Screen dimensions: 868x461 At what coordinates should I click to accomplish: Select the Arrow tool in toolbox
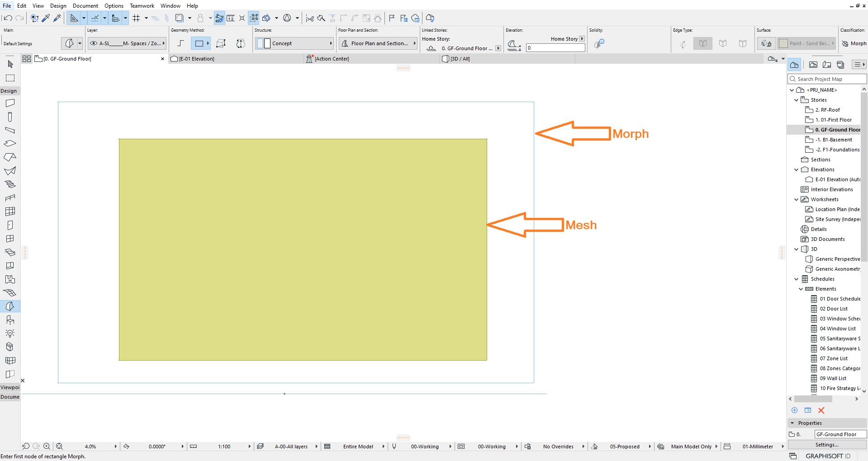pos(10,64)
